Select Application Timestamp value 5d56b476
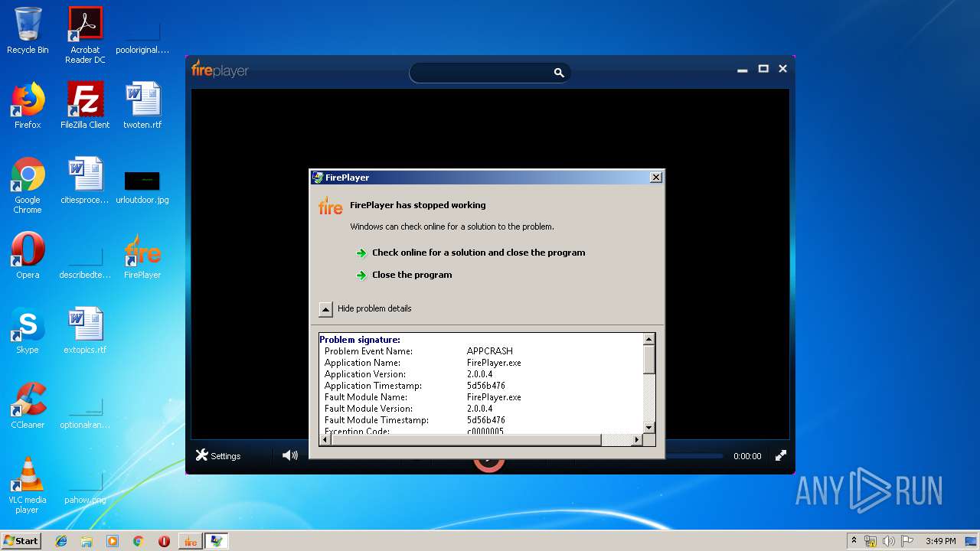The width and height of the screenshot is (980, 551). (x=486, y=386)
